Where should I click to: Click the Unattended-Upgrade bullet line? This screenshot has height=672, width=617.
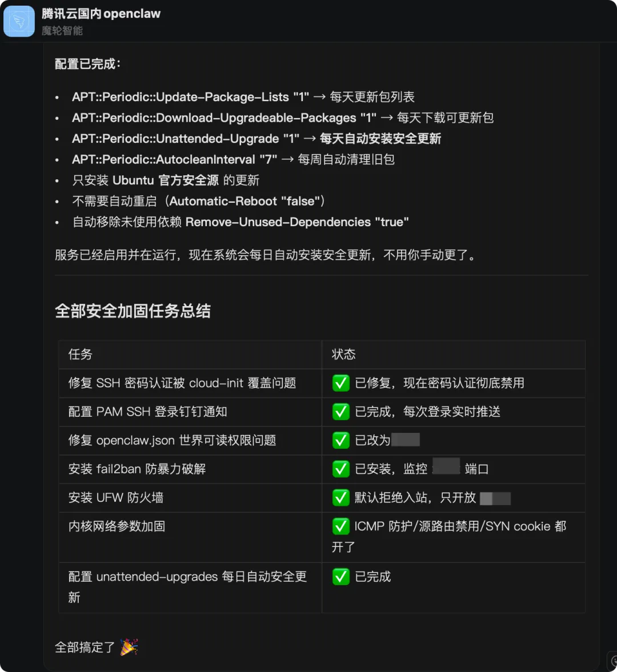[257, 138]
